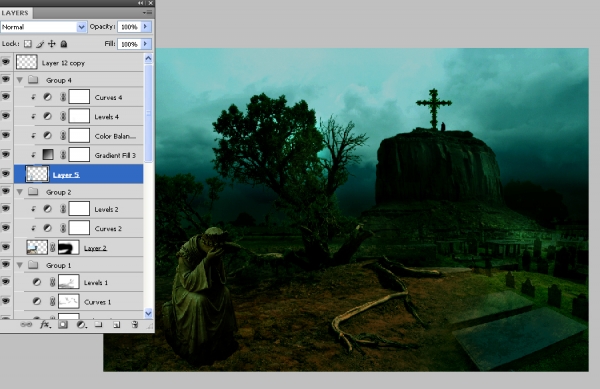Select the Layer 5 name
This screenshot has width=600, height=389.
point(66,175)
